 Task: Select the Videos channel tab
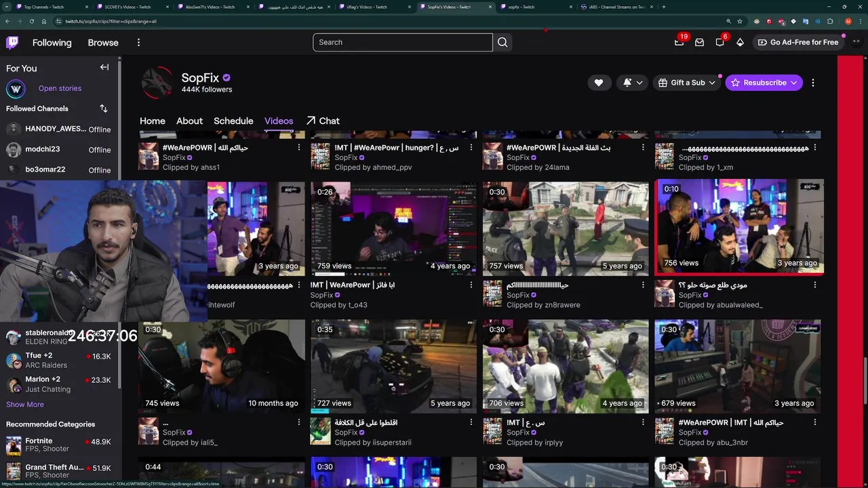[x=279, y=121]
